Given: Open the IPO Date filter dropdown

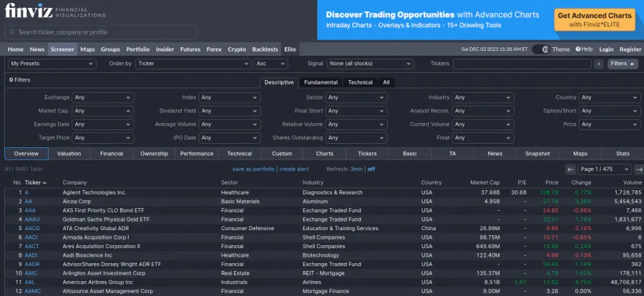Looking at the screenshot, I should [x=230, y=138].
